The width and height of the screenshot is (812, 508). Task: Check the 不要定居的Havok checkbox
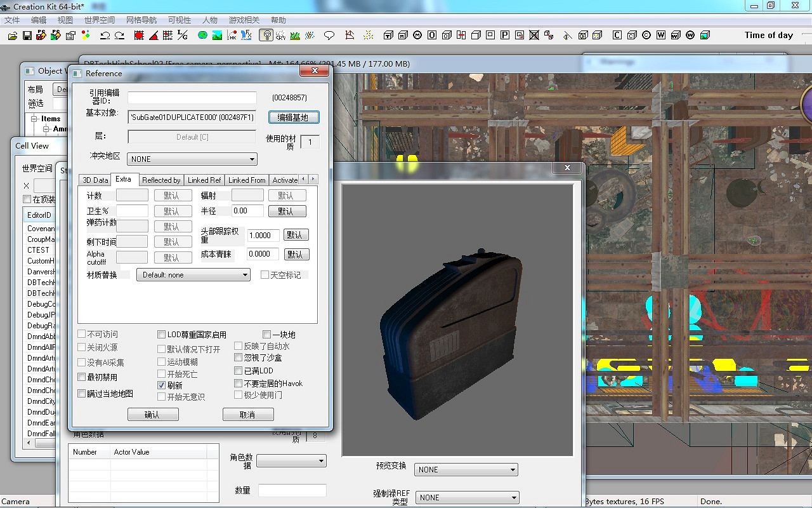pyautogui.click(x=239, y=384)
